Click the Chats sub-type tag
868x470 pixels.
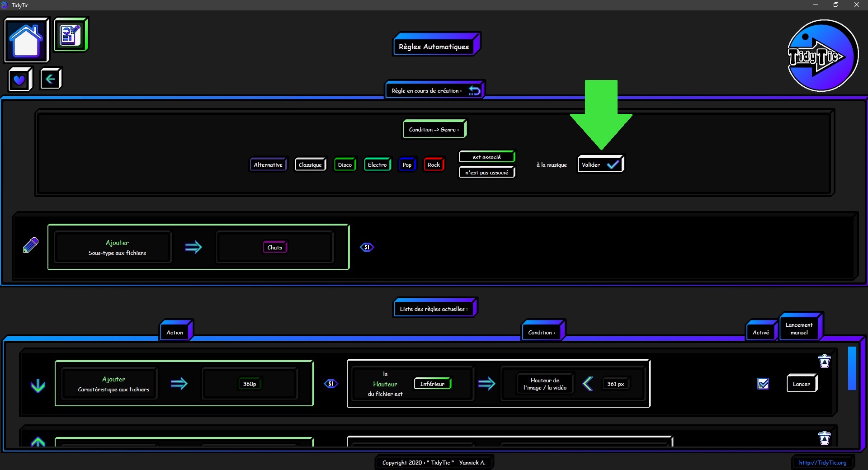[275, 247]
